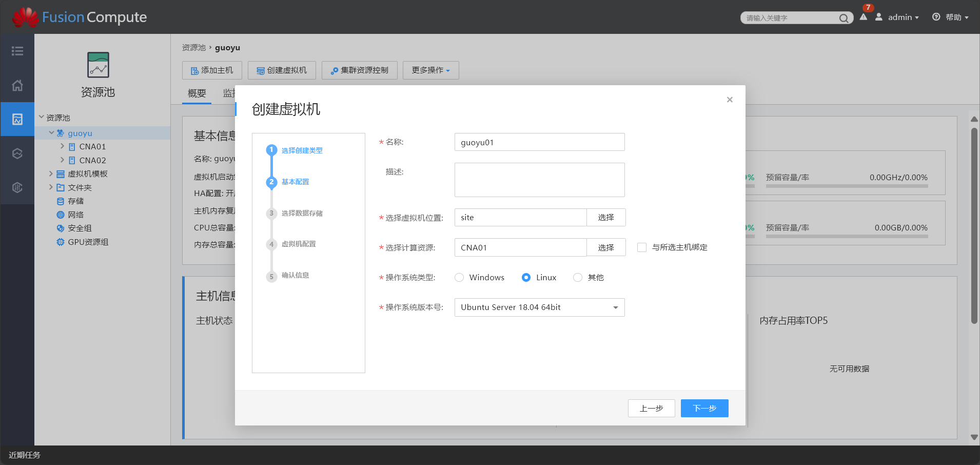Open the hexagon sidebar icon below the resource pool icon
The width and height of the screenshot is (980, 465).
[17, 153]
